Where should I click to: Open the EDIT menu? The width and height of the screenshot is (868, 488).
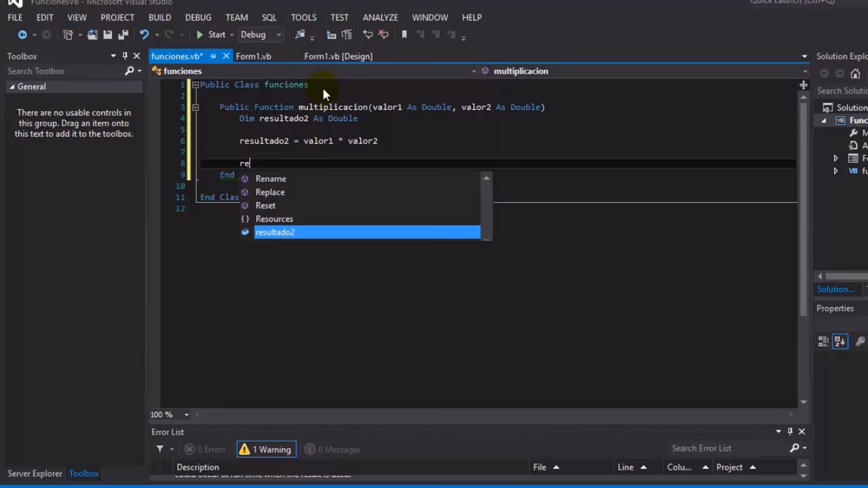(x=45, y=17)
